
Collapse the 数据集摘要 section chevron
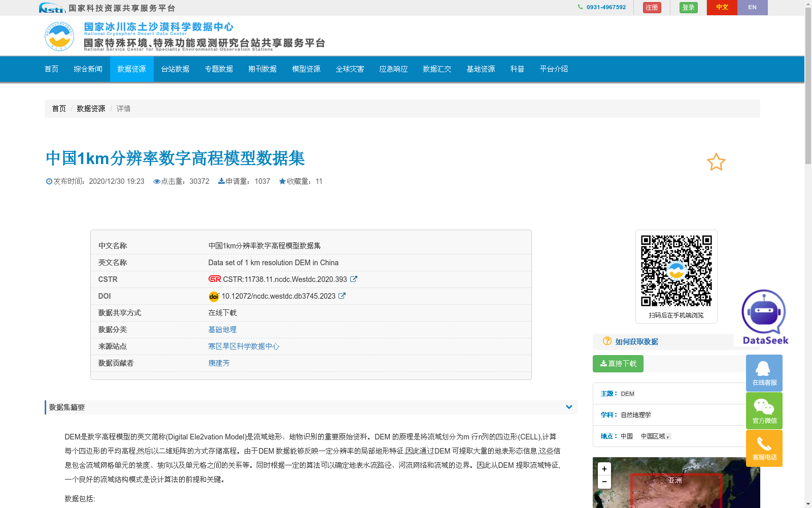click(x=569, y=407)
